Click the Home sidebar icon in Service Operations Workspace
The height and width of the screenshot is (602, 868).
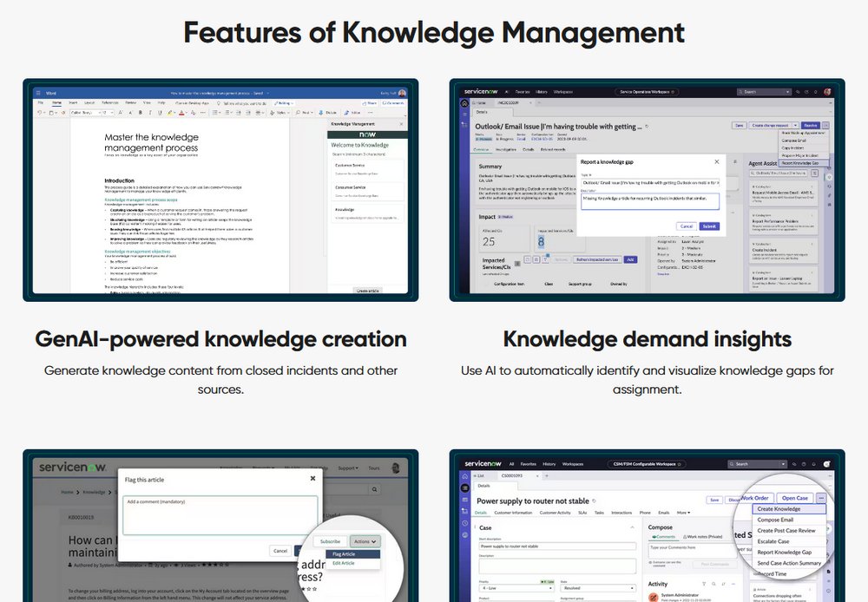coord(464,103)
